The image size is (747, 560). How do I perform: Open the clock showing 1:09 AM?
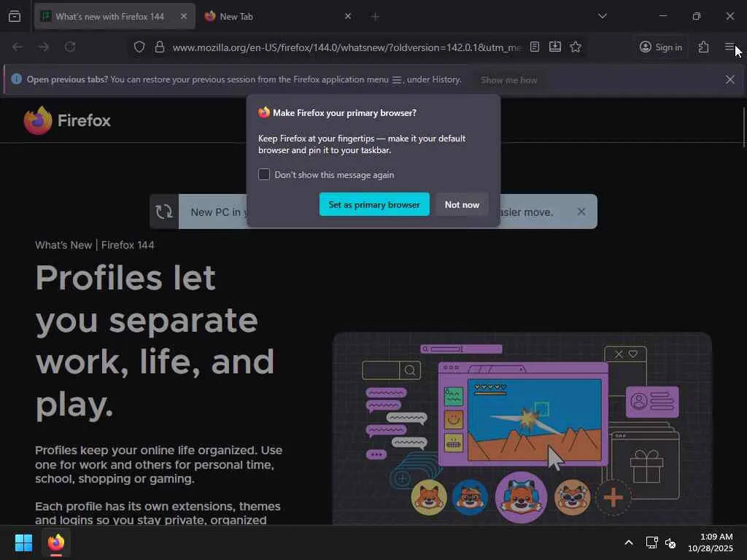[x=711, y=542]
